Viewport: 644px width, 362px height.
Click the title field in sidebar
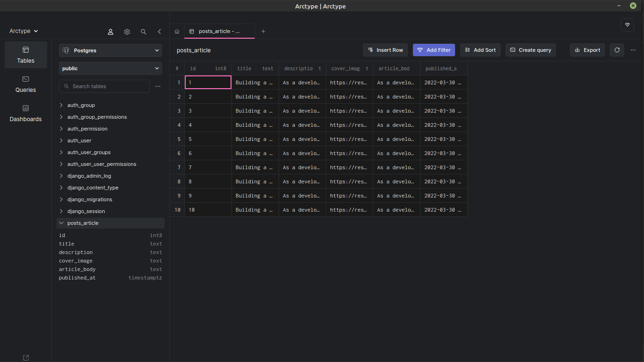click(x=110, y=244)
